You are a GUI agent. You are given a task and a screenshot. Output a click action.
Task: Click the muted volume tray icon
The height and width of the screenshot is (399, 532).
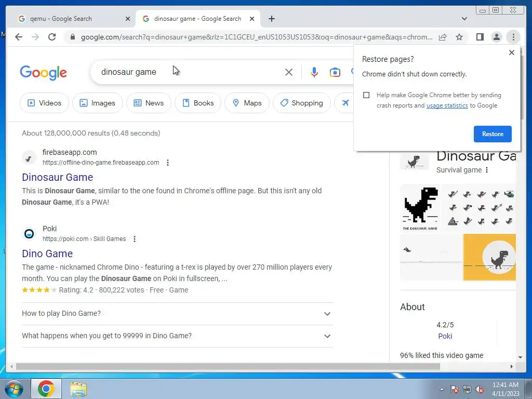pos(480,389)
